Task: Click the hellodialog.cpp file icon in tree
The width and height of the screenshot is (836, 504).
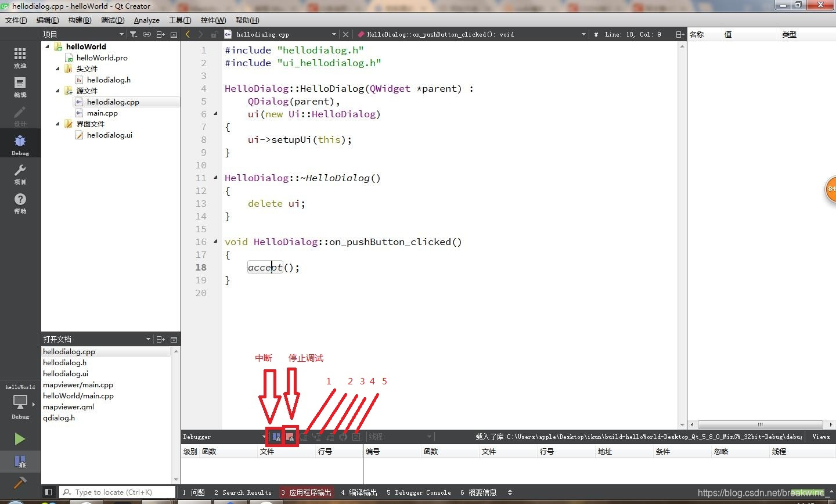Action: [x=80, y=102]
